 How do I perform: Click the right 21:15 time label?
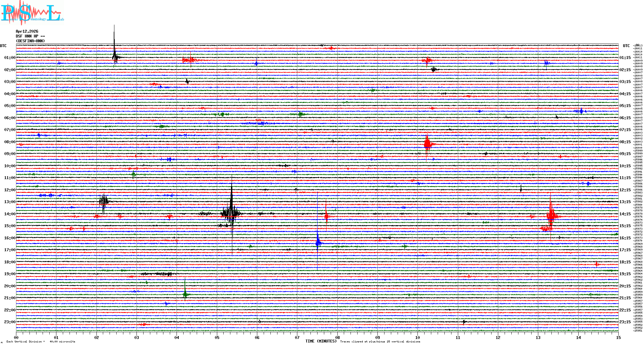[x=625, y=298]
